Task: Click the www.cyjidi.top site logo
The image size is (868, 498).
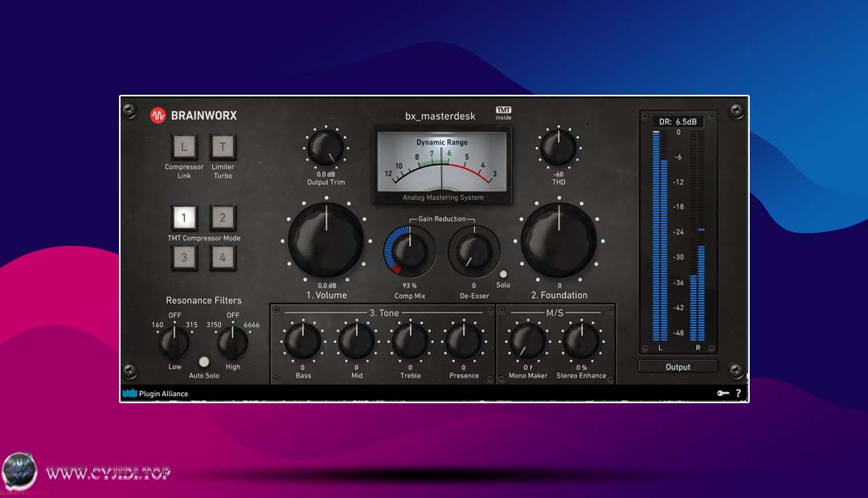Action: tap(86, 473)
